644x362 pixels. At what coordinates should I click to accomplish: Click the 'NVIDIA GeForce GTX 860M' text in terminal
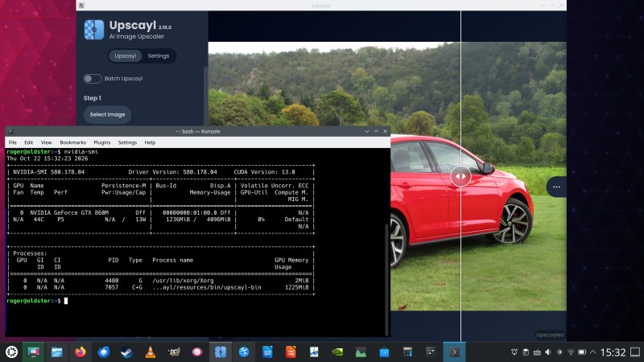(69, 212)
